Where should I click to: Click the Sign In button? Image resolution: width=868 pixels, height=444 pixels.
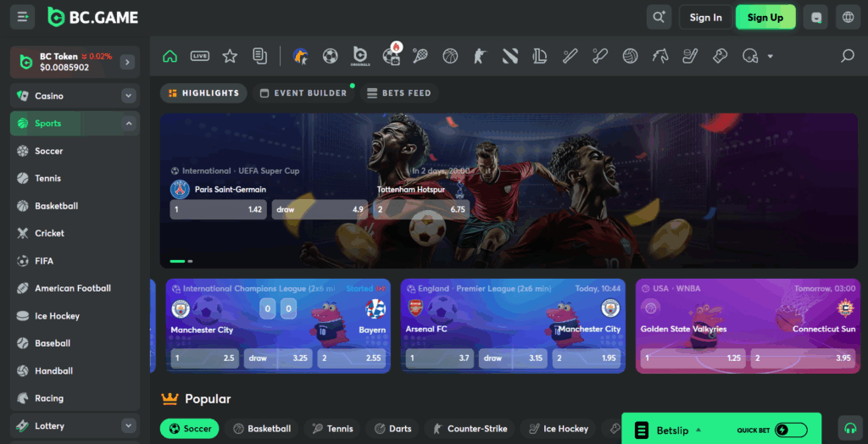tap(705, 17)
